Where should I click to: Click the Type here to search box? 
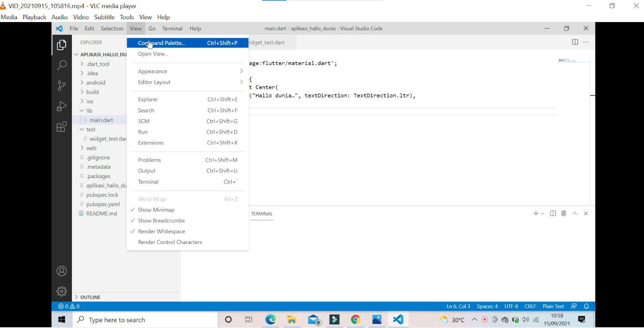click(145, 320)
